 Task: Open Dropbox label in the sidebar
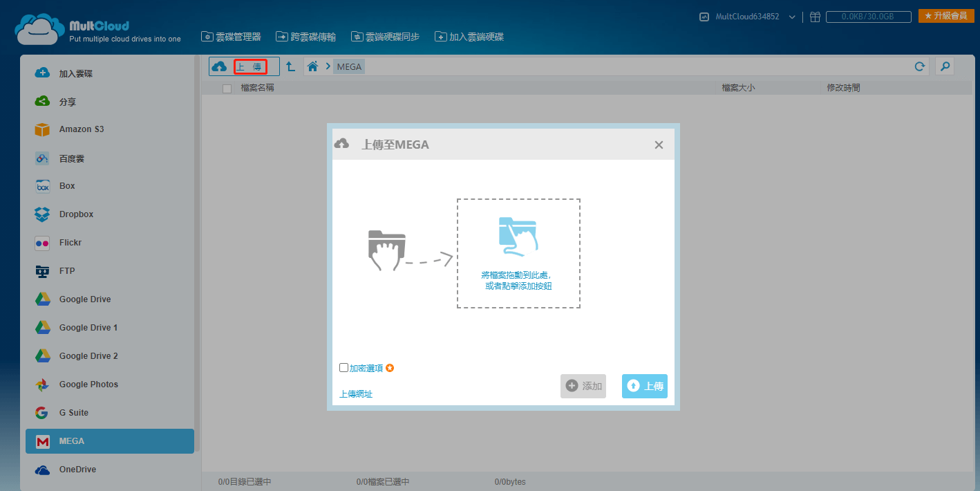coord(76,214)
